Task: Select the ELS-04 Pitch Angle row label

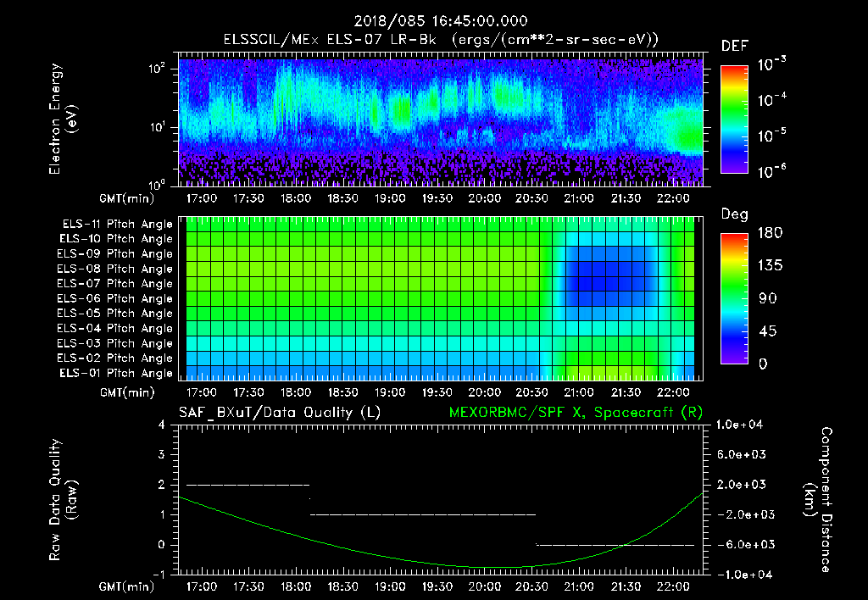Action: point(115,328)
